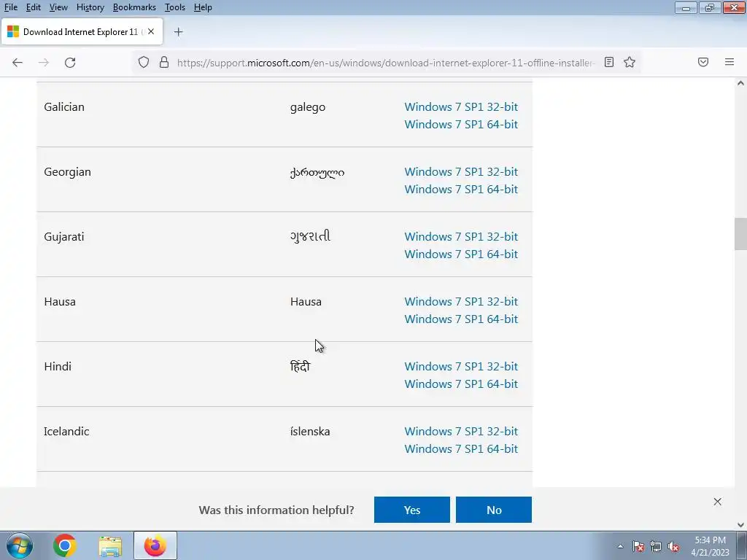This screenshot has height=560, width=747.
Task: Click the native name 'íslenska'
Action: click(x=310, y=432)
